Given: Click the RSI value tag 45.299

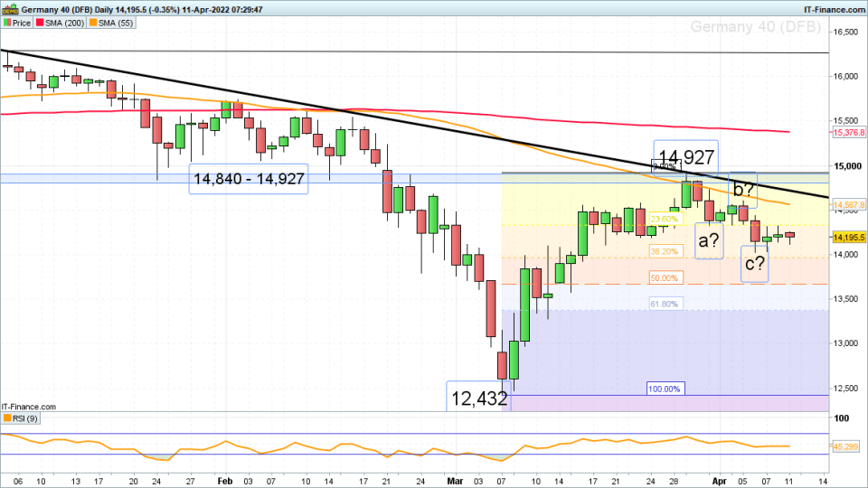Looking at the screenshot, I should pyautogui.click(x=845, y=446).
